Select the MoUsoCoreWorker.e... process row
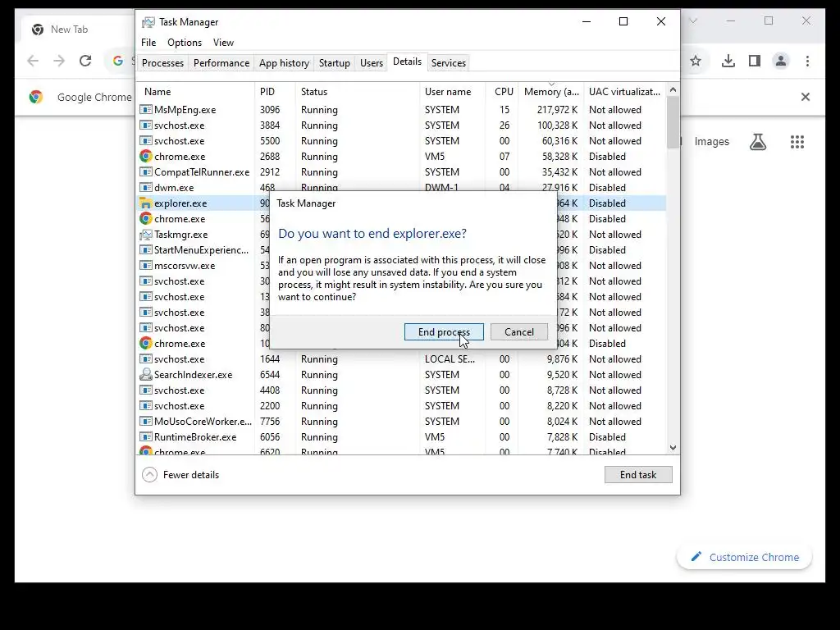 pyautogui.click(x=402, y=421)
